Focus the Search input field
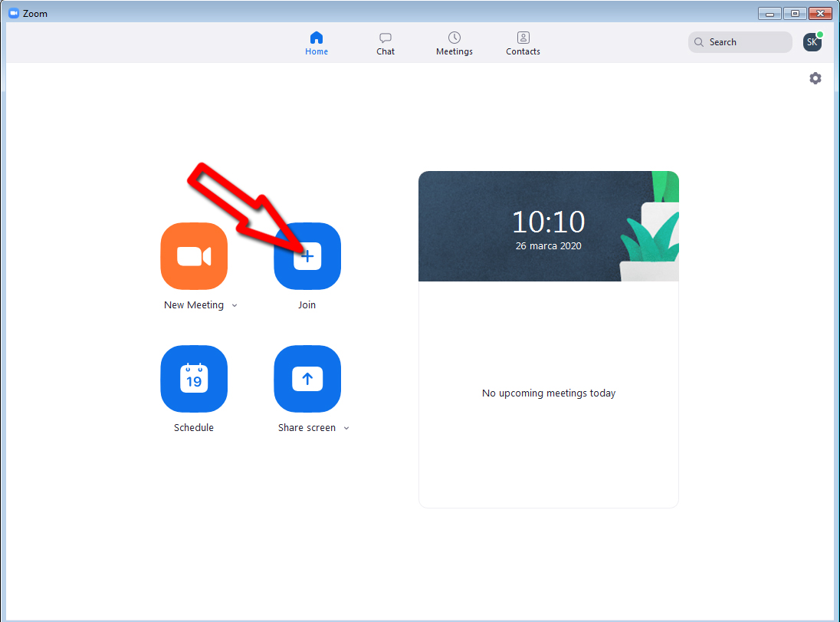The image size is (840, 622). pos(740,42)
